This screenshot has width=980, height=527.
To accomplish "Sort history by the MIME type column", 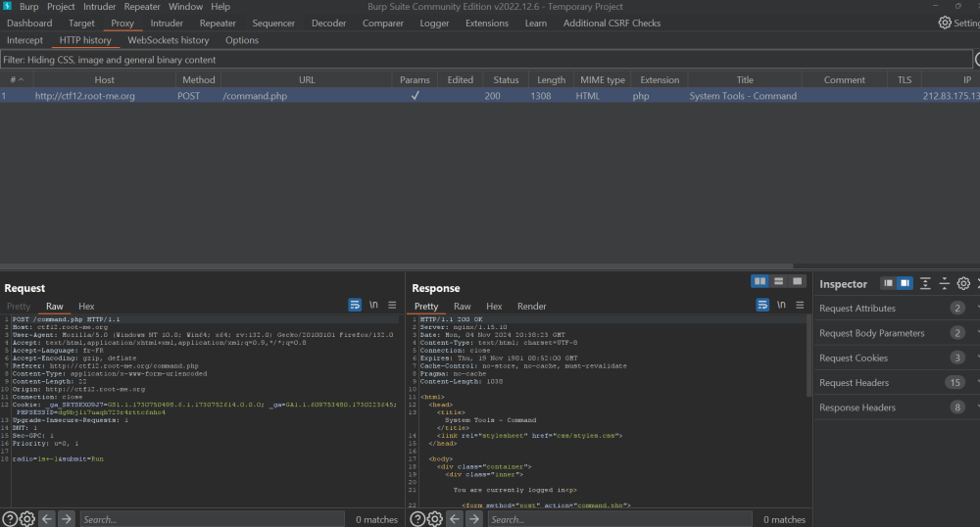I will 602,79.
